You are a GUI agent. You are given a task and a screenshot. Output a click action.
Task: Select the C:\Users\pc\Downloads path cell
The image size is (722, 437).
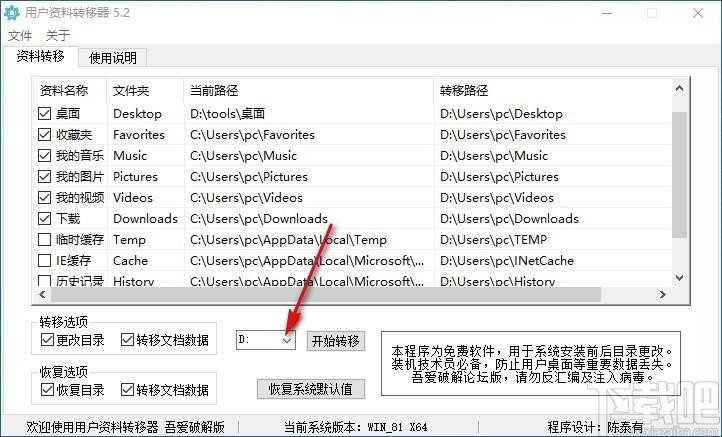click(309, 218)
